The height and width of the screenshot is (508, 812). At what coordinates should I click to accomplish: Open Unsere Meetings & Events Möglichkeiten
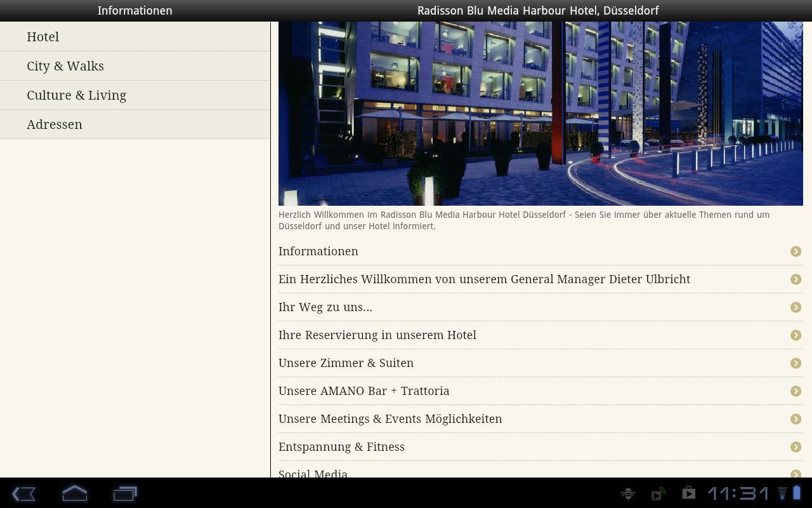[540, 419]
